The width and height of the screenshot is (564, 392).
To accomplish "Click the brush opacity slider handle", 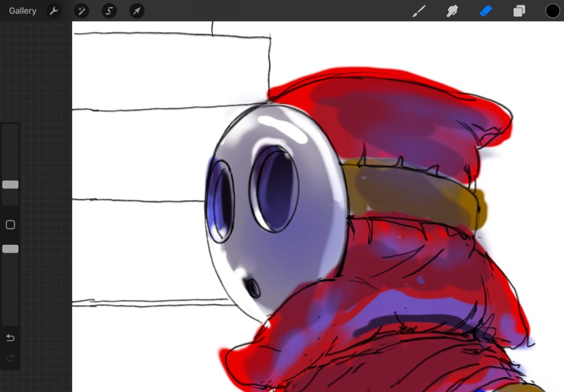I will (10, 249).
